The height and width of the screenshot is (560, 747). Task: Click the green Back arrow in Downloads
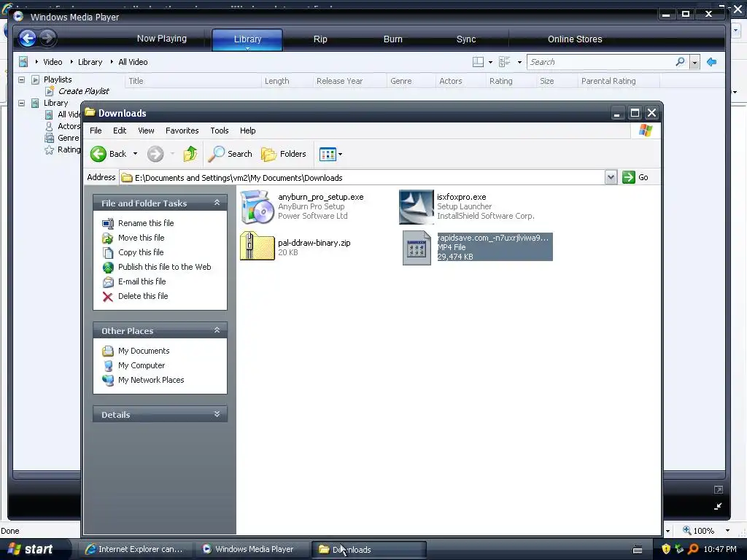point(98,154)
